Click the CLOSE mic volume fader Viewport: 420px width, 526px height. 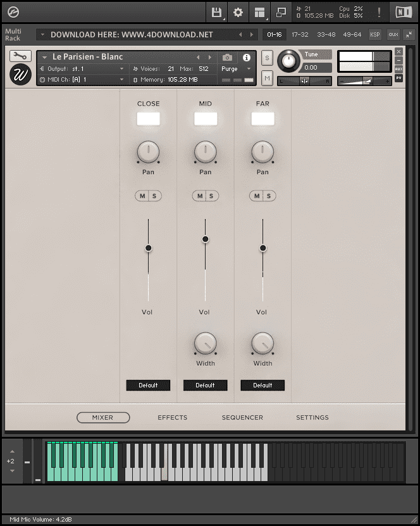[148, 248]
